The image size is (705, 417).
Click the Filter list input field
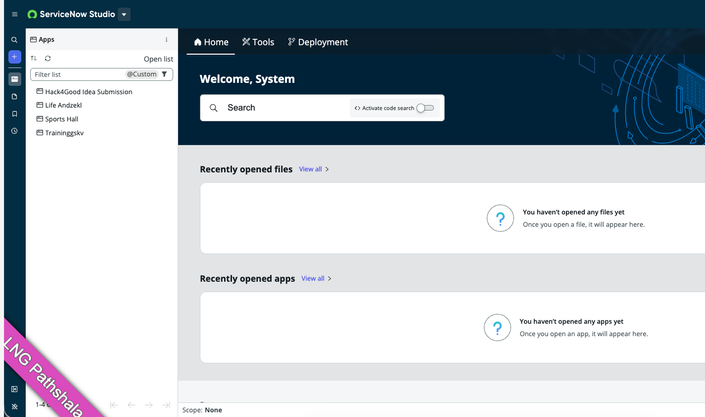point(75,74)
